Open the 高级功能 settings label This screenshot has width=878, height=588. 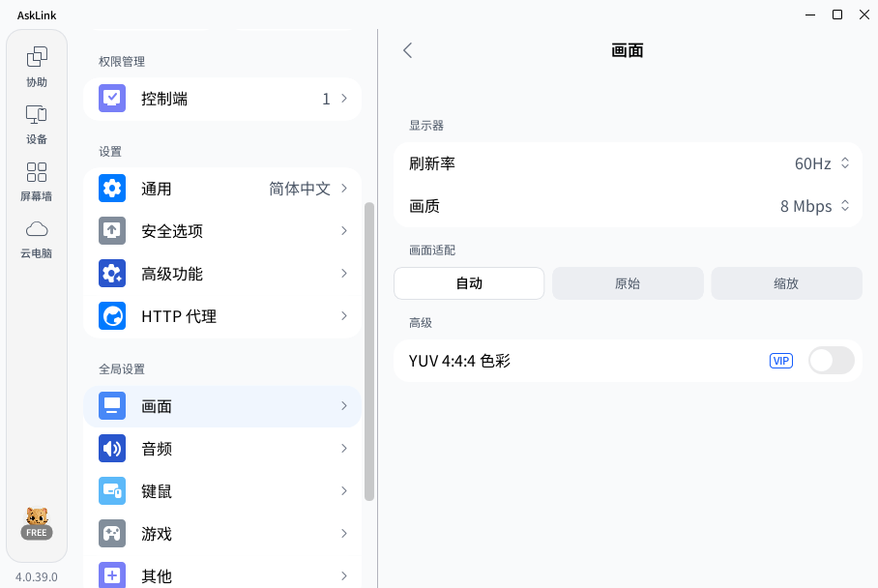pos(172,274)
